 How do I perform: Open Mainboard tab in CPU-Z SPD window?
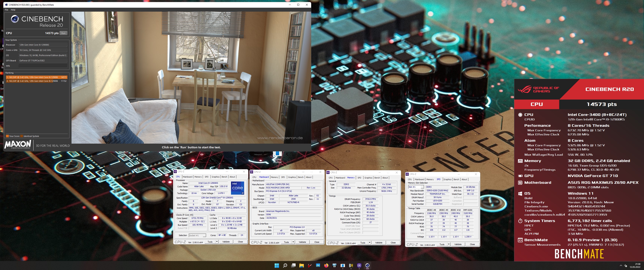click(420, 180)
